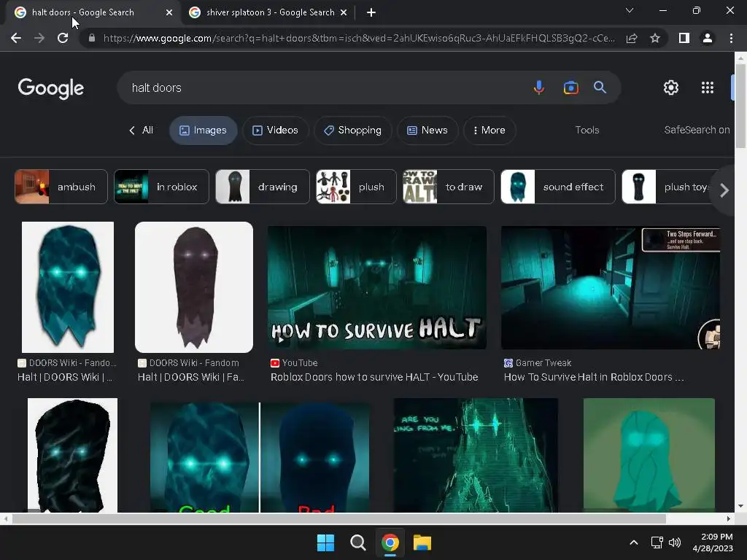Filter by 'to draw' suggestion chip

point(449,187)
